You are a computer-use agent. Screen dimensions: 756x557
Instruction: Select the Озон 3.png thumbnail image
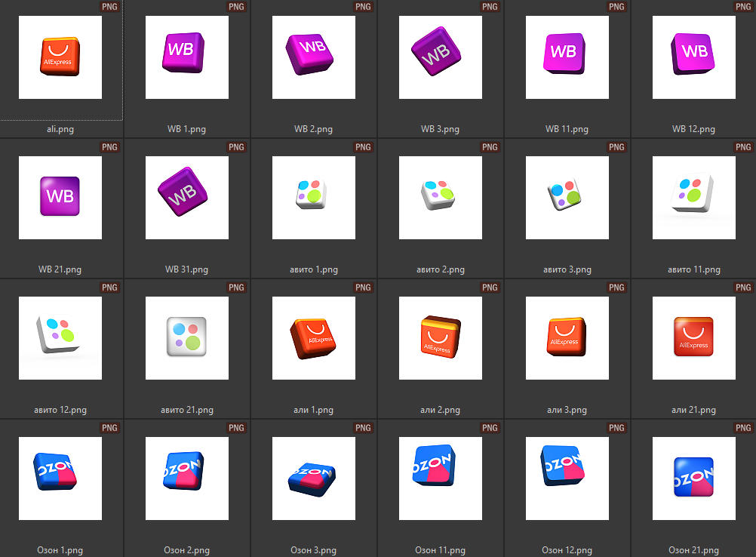[314, 479]
